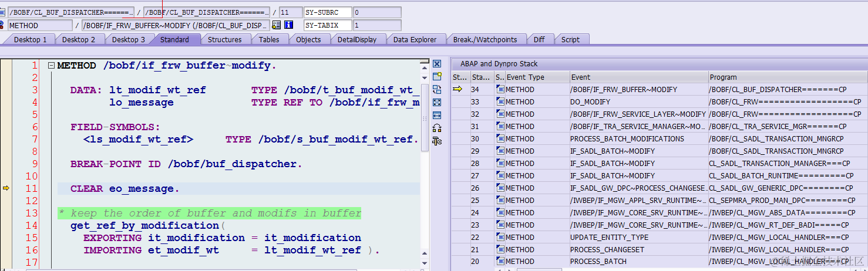The image size is (868, 271).
Task: Click the SY-SUBRC name field
Action: [x=328, y=12]
